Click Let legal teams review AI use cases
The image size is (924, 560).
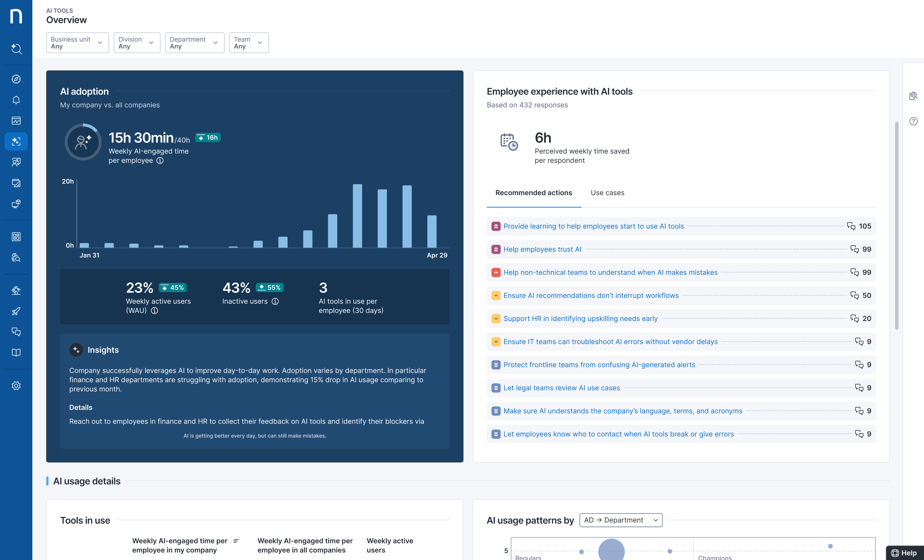click(561, 388)
